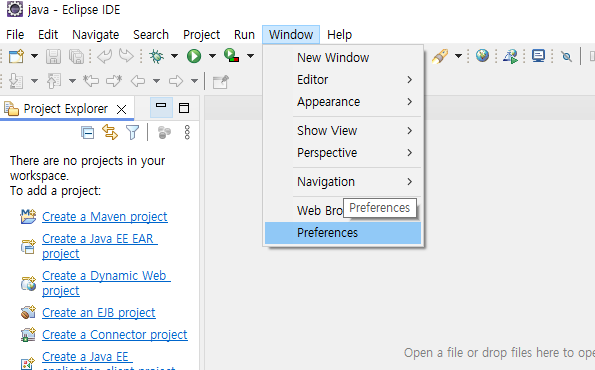
Task: Click the Save toolbar icon
Action: point(54,56)
